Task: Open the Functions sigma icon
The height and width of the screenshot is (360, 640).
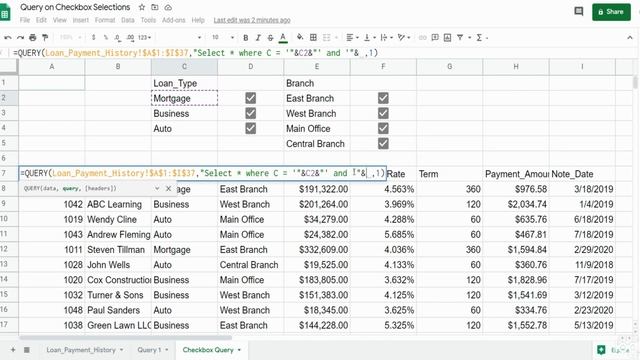Action: (x=479, y=38)
